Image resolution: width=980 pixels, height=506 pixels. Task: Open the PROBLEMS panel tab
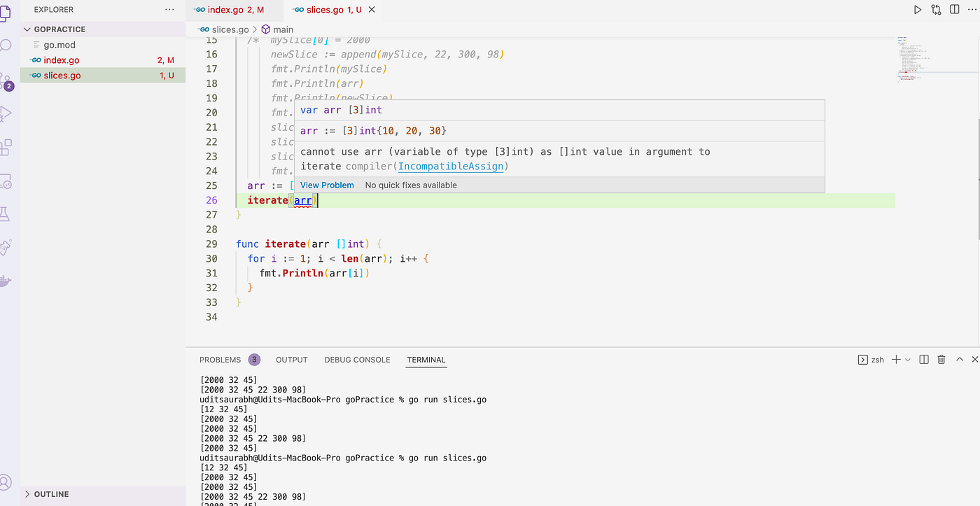[220, 359]
